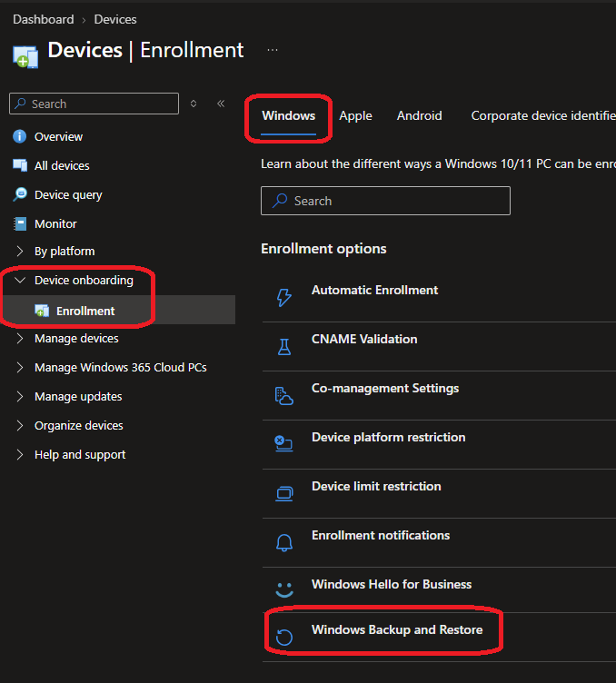Select the Windows tab

(288, 115)
